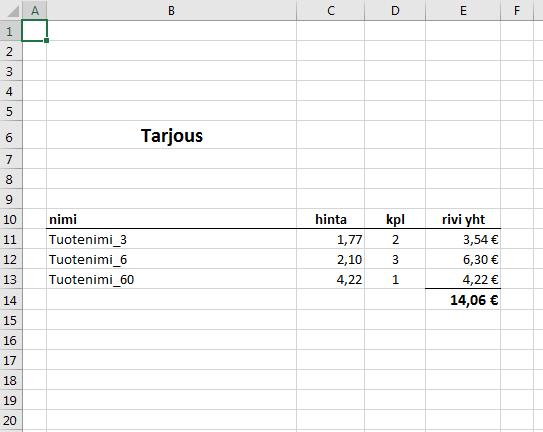The width and height of the screenshot is (543, 432).
Task: Select the Tuotenimi_6 cell
Action: [171, 259]
